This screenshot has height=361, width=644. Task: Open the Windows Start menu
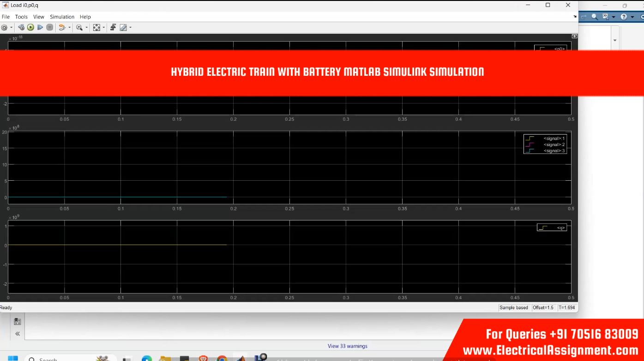tap(13, 359)
